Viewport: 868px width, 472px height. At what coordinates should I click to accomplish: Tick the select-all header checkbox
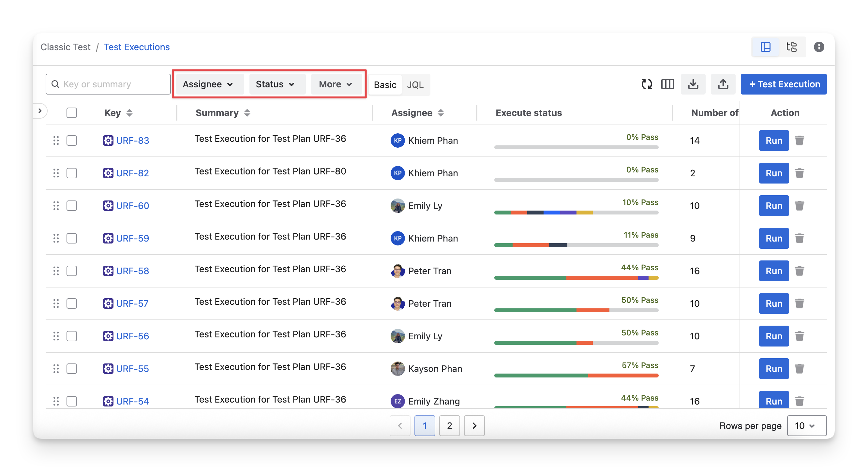(72, 113)
